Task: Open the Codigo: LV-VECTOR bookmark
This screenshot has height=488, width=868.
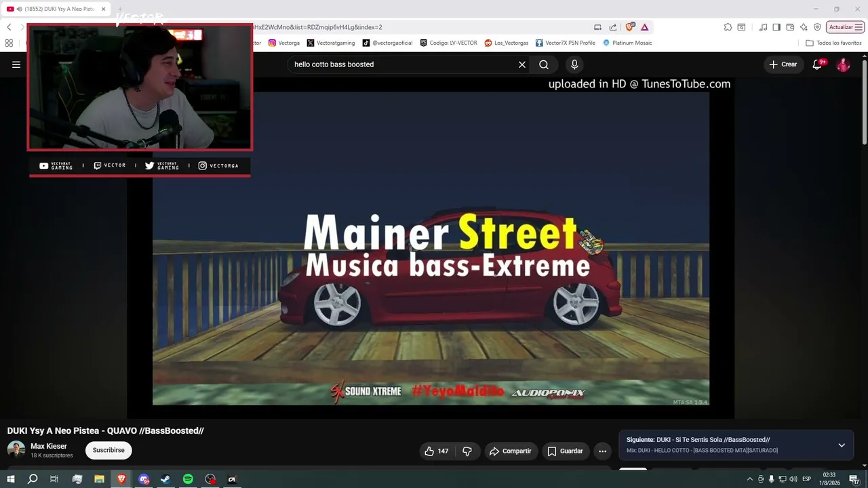Action: [x=448, y=43]
